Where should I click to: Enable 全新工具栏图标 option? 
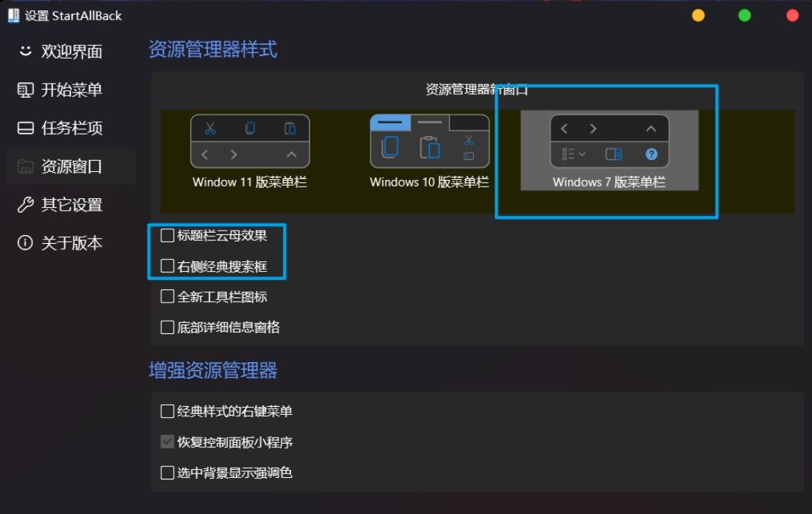(x=167, y=297)
